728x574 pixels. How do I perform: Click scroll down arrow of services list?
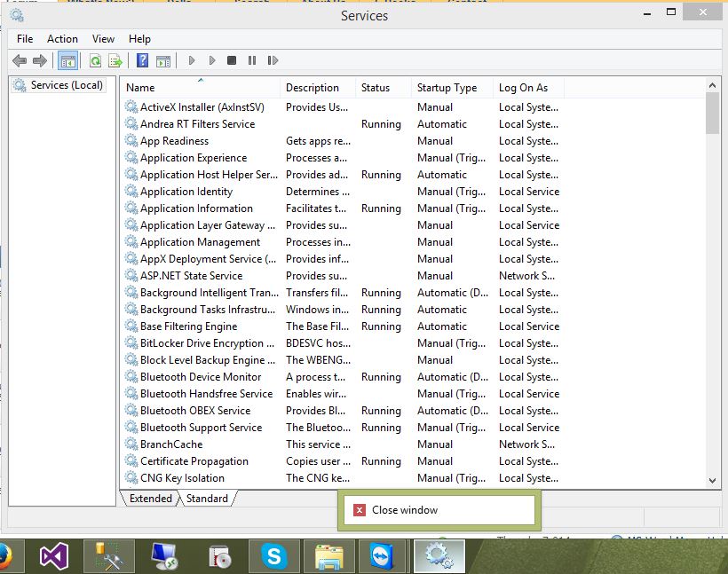[x=712, y=481]
